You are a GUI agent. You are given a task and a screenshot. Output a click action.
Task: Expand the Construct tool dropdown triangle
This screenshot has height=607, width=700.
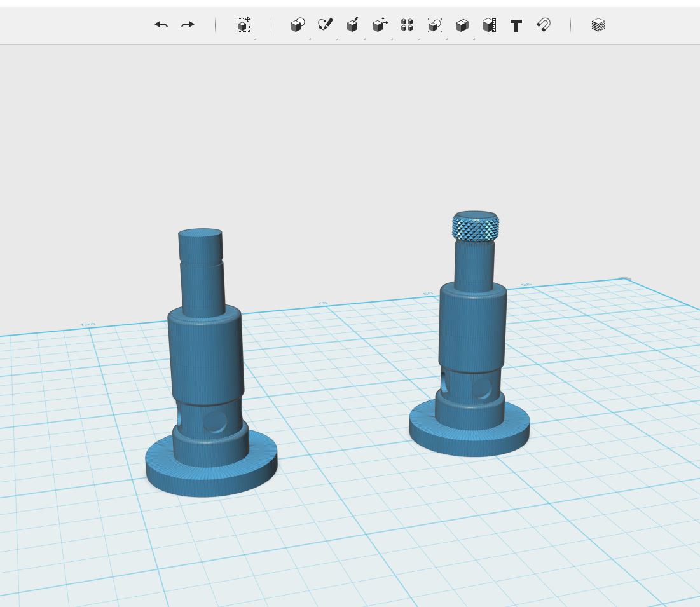point(364,39)
